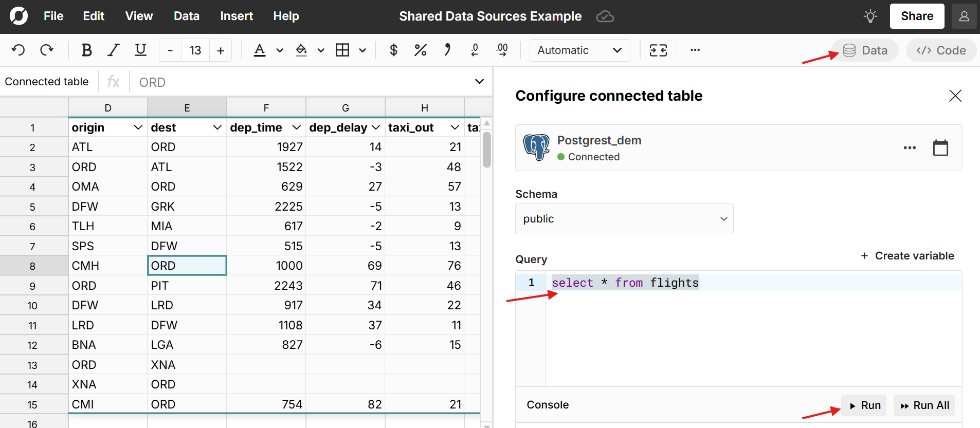Viewport: 980px width, 428px height.
Task: Click the Share button
Action: (916, 16)
